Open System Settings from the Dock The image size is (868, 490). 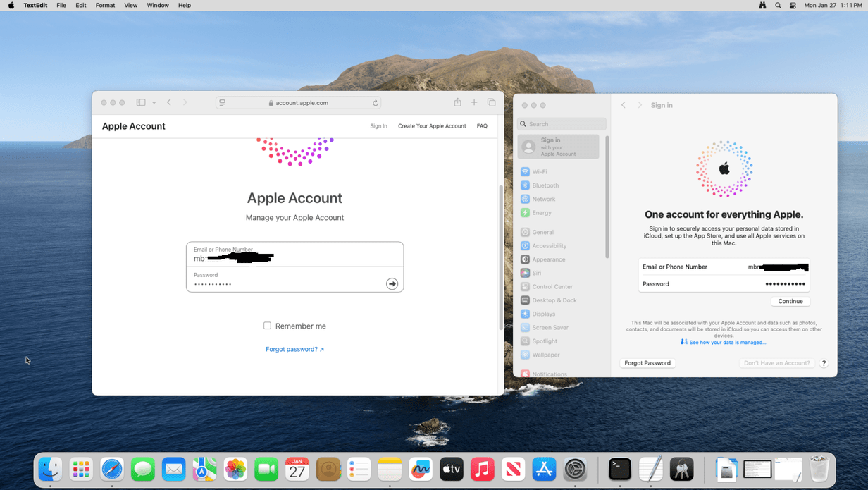tap(576, 469)
